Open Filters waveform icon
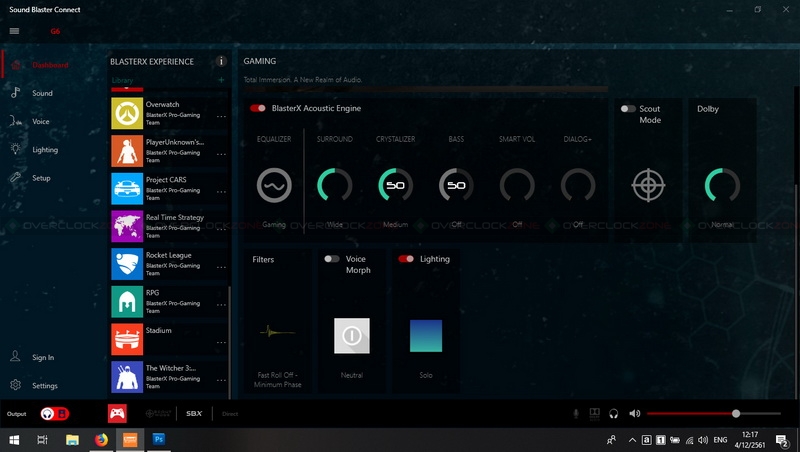Screen dimensions: 800x452 [x=277, y=332]
